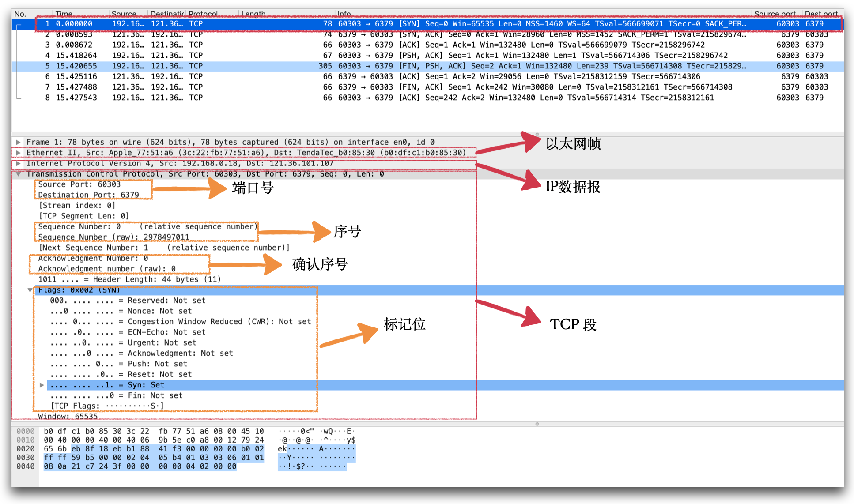The height and width of the screenshot is (504, 854).
Task: Sort by the No. column header
Action: click(20, 14)
